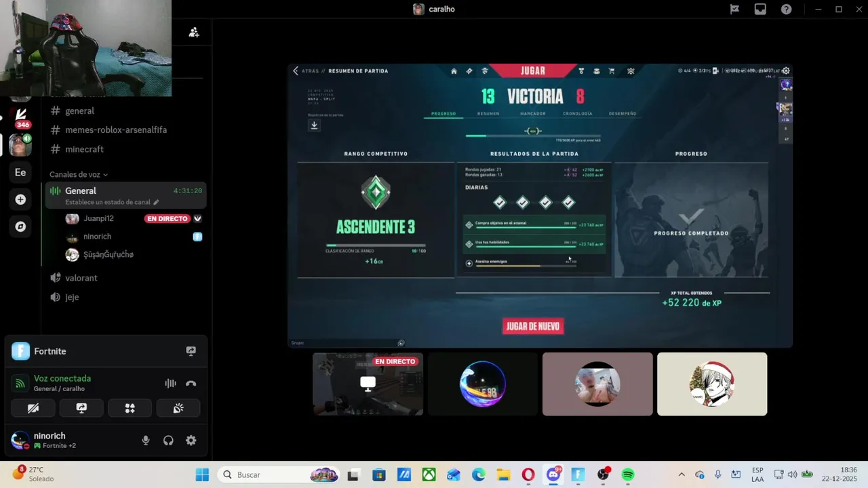Disconnect from voice with hang-up icon
Image resolution: width=868 pixels, height=488 pixels.
pos(191,384)
